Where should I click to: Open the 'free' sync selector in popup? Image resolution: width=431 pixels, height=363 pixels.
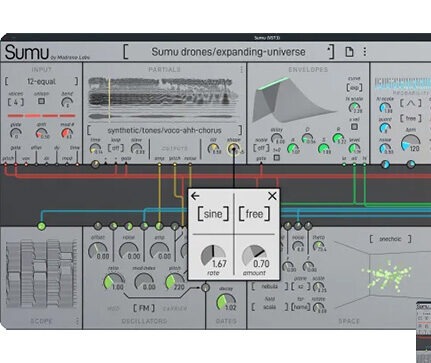pyautogui.click(x=254, y=214)
